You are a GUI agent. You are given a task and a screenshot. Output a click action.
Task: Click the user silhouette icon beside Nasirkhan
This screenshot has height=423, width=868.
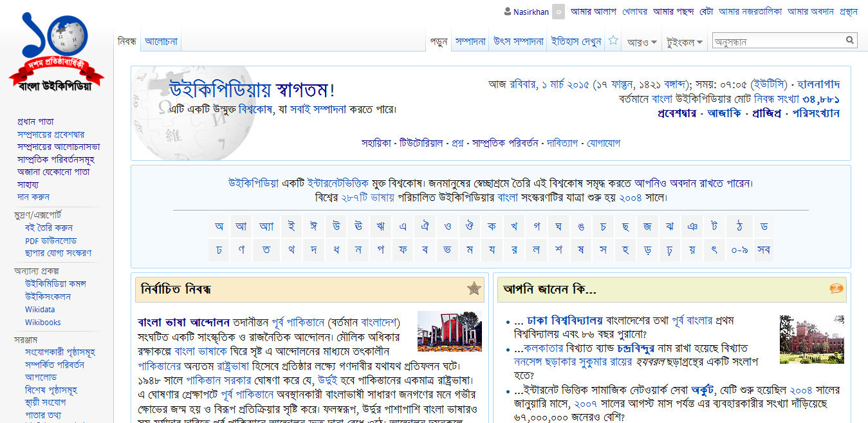tap(508, 12)
